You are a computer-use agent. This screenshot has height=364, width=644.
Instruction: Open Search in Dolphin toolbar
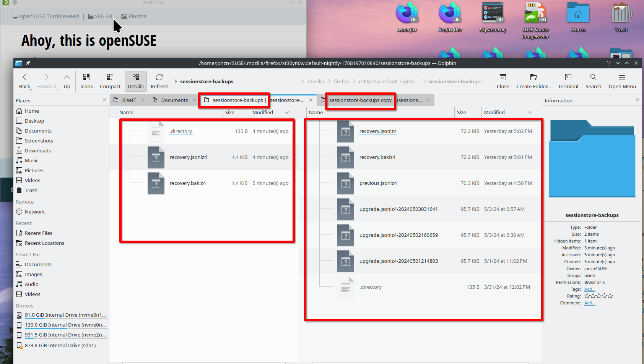(593, 81)
